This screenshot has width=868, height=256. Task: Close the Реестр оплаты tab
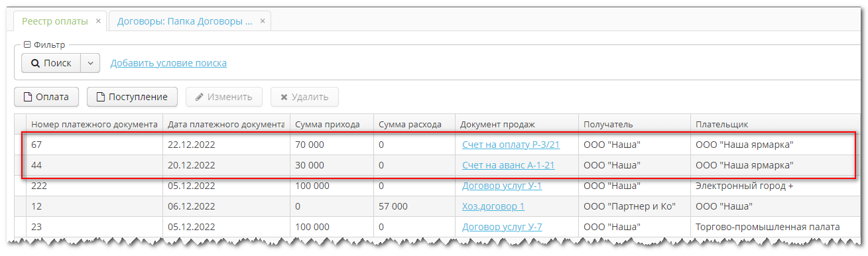tap(98, 21)
